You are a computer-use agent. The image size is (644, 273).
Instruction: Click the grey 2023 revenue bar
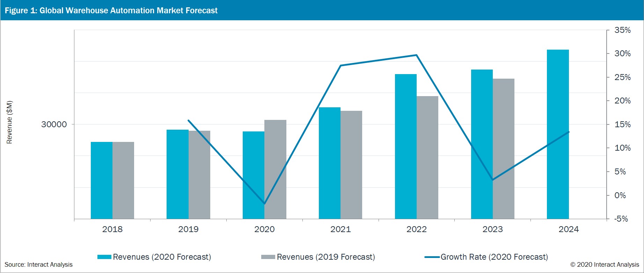pyautogui.click(x=504, y=149)
